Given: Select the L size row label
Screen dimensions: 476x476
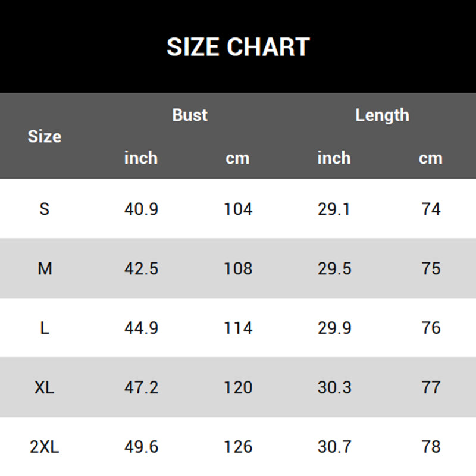Looking at the screenshot, I should [x=45, y=328].
